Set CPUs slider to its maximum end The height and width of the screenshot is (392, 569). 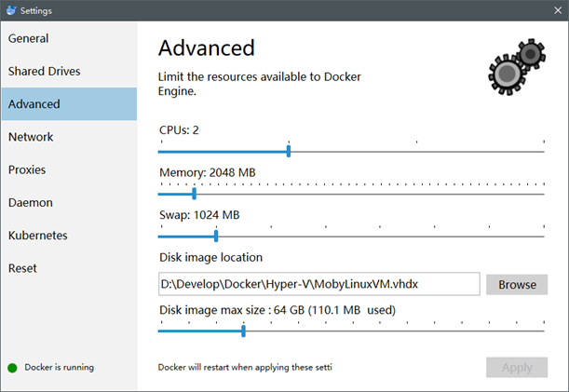coord(544,152)
